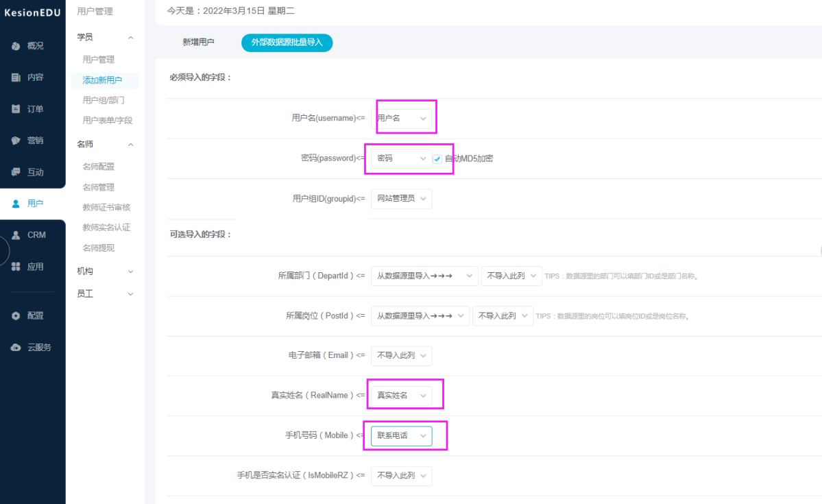The width and height of the screenshot is (822, 504).
Task: Open the 营销 marketing icon
Action: [x=16, y=141]
